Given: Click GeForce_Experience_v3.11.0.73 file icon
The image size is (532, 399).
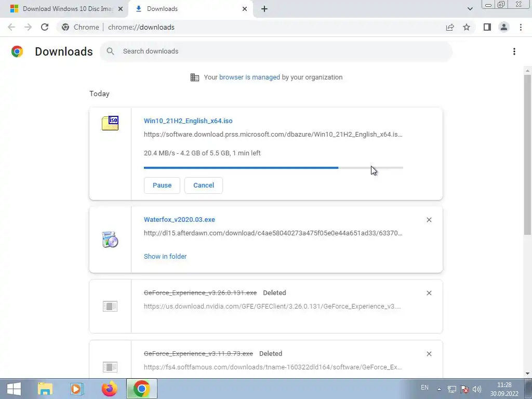Looking at the screenshot, I should [x=110, y=367].
